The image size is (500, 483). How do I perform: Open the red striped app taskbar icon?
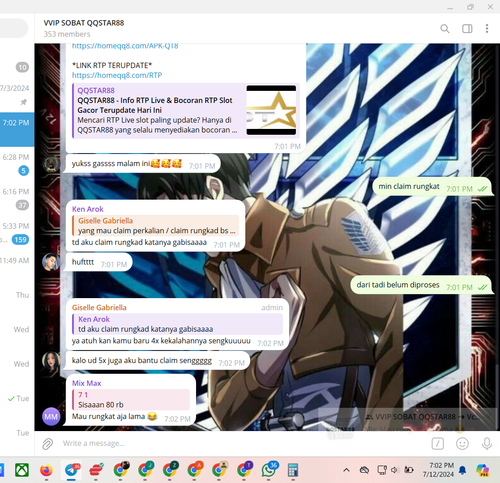coord(96,470)
